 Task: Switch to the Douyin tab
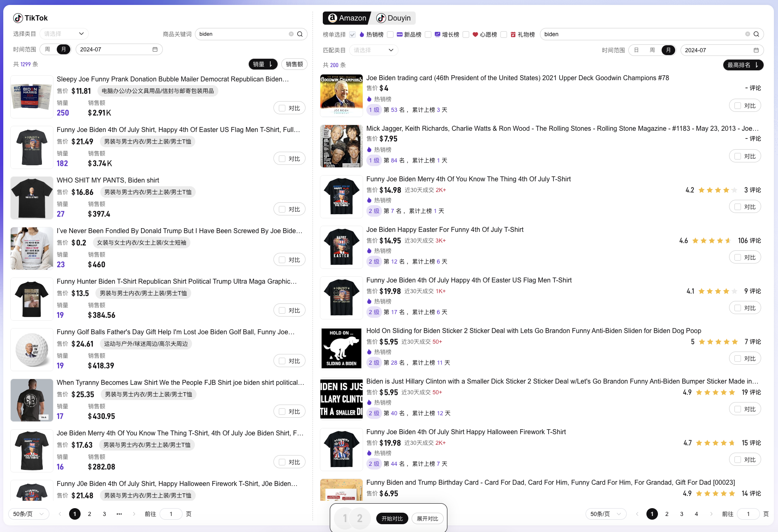(x=394, y=18)
